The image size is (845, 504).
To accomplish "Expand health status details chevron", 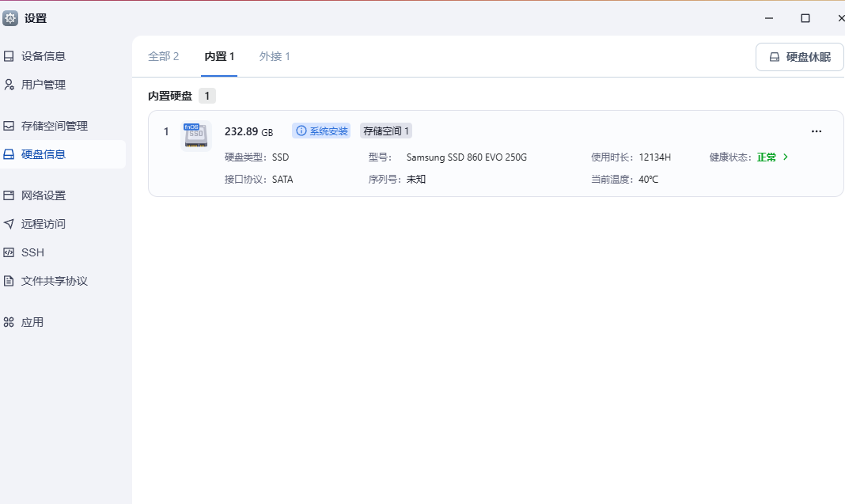I will point(786,157).
